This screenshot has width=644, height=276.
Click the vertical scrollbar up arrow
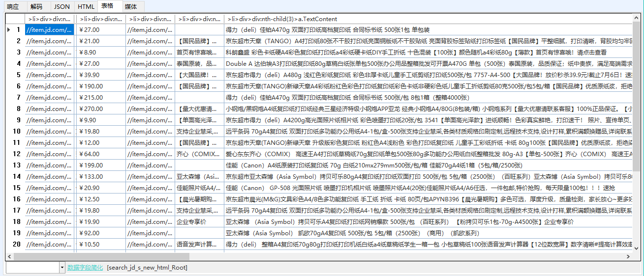[x=636, y=18]
